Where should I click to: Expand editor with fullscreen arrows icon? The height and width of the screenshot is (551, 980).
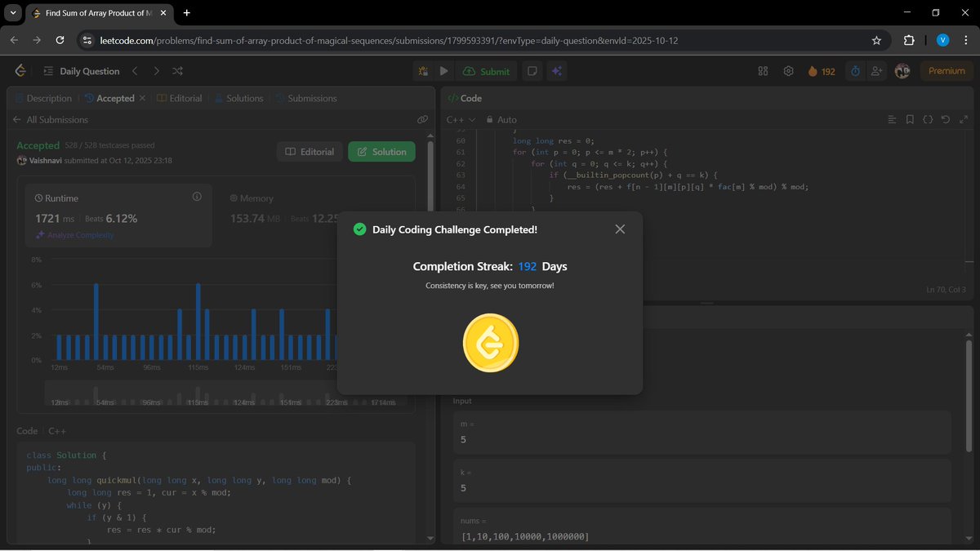964,119
